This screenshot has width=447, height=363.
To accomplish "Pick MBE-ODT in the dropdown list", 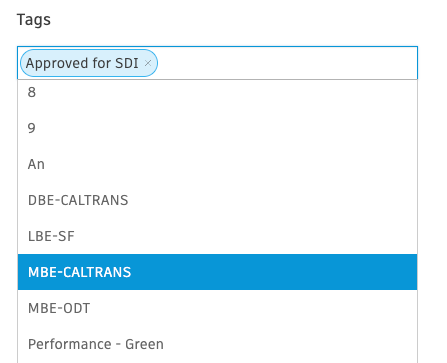I will pyautogui.click(x=217, y=308).
